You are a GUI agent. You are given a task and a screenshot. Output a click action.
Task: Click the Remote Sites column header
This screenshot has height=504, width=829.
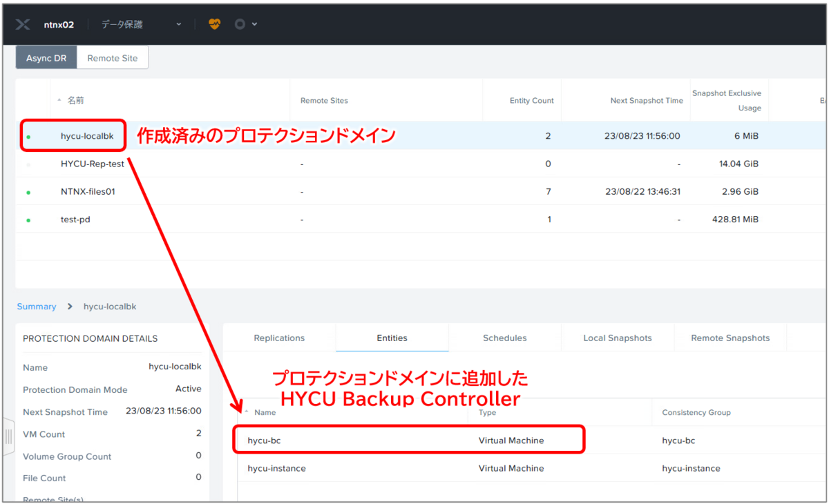point(324,101)
